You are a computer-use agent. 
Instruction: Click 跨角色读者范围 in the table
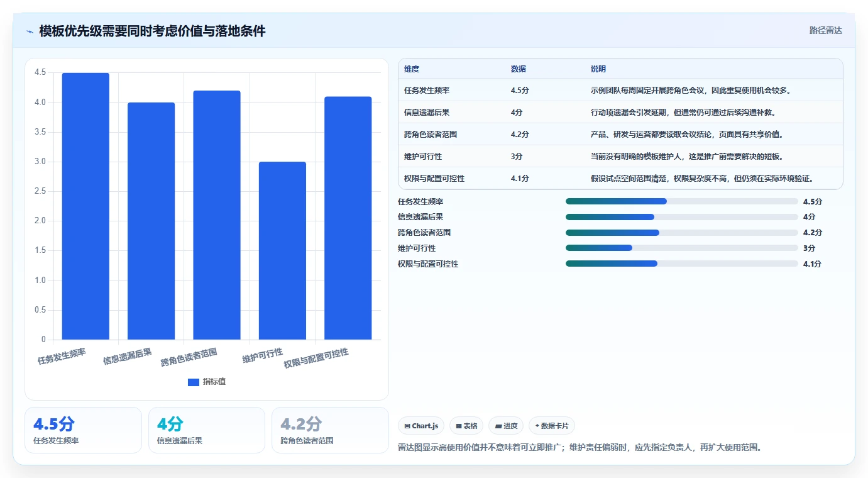431,135
